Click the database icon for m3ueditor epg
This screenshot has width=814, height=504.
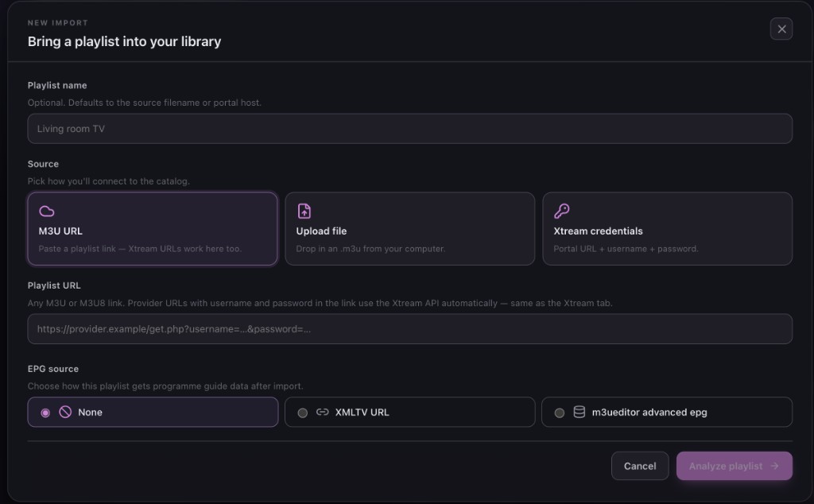click(579, 412)
